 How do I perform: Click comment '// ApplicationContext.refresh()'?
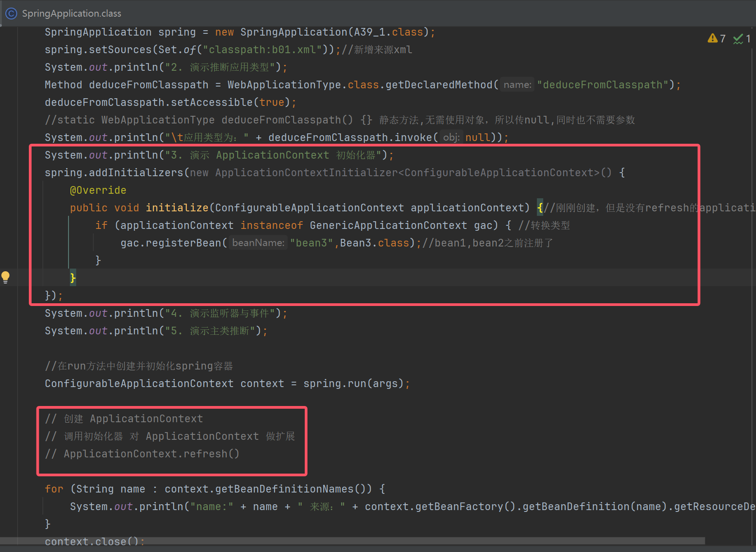(x=142, y=454)
